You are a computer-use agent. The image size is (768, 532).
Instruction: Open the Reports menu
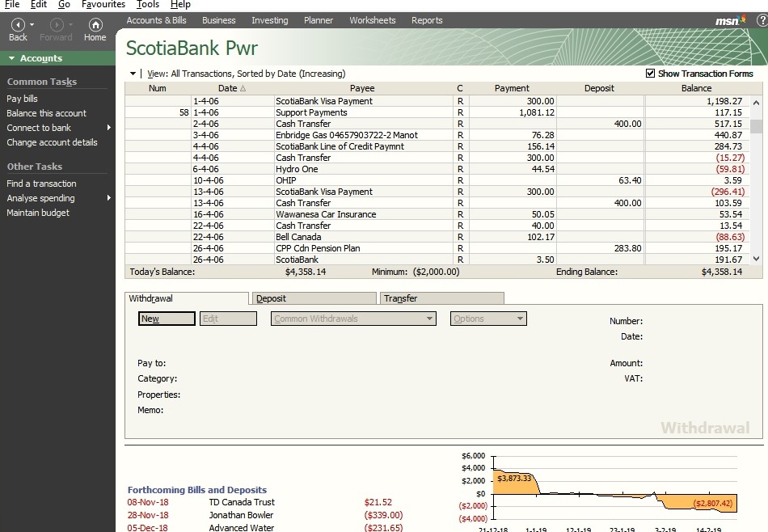pos(426,20)
